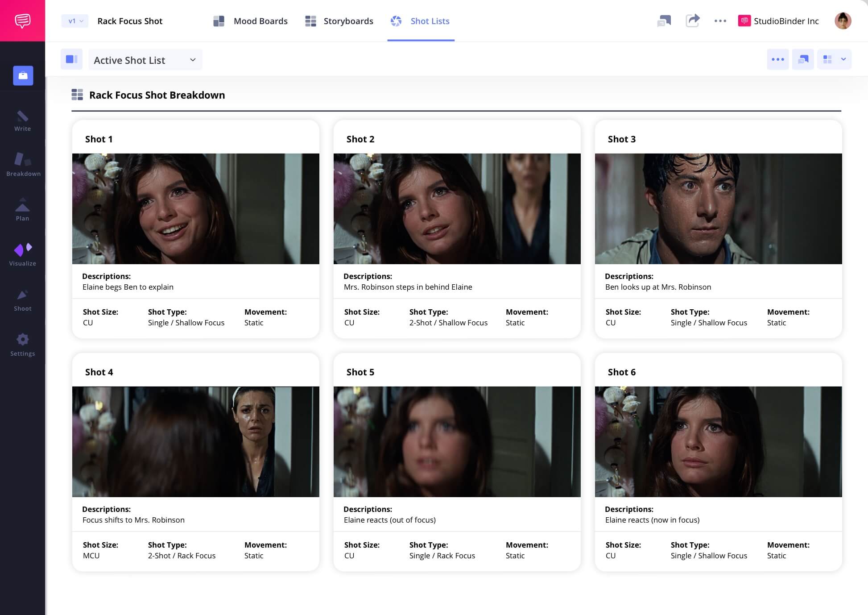Click the Shot 4 rack focus thumbnail
Viewport: 868px width, 615px height.
tap(196, 441)
